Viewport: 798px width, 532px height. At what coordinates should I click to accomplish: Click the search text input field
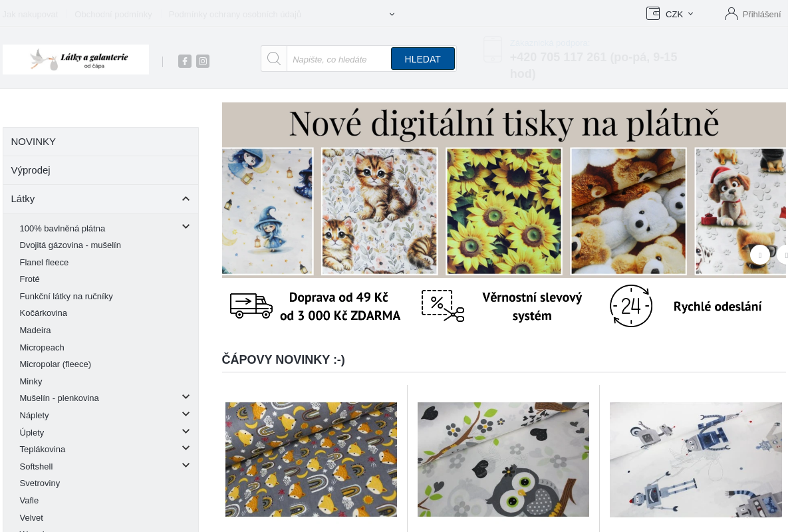[338, 59]
